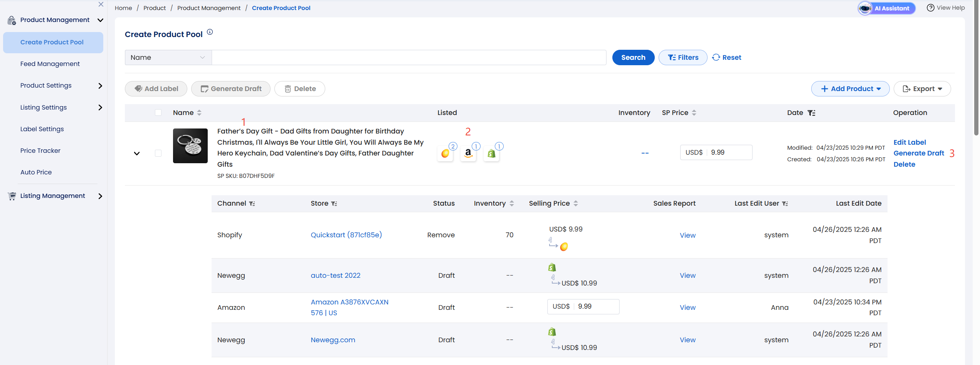980x365 pixels.
Task: Click Generate Draft in the Operation column
Action: [919, 153]
